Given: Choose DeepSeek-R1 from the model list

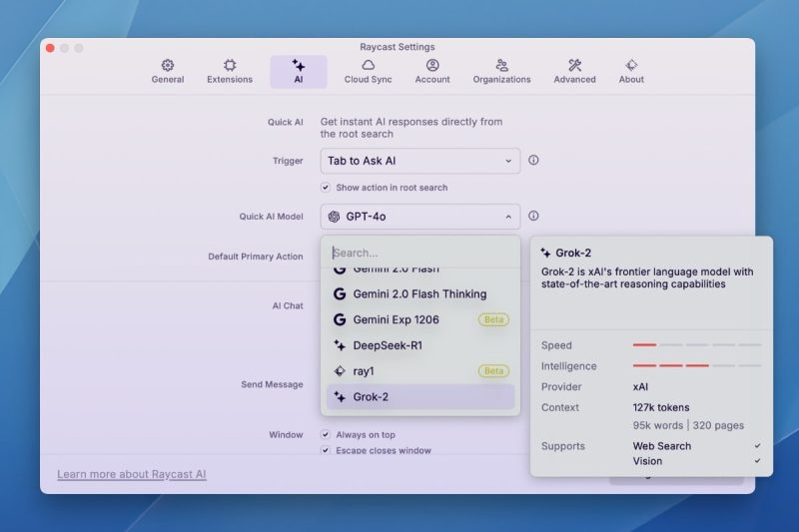Looking at the screenshot, I should tap(420, 345).
